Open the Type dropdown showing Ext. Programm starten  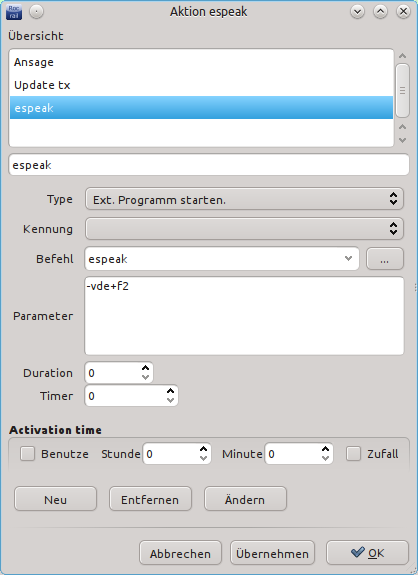point(245,199)
